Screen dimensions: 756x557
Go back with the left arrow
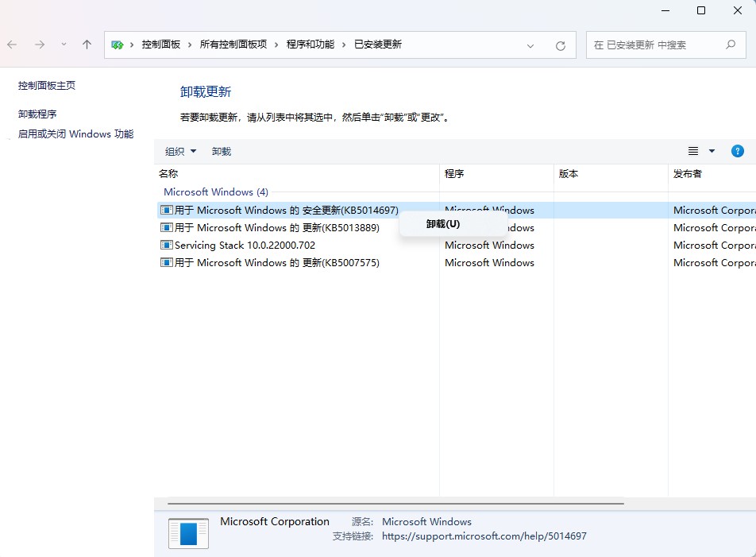(x=12, y=44)
